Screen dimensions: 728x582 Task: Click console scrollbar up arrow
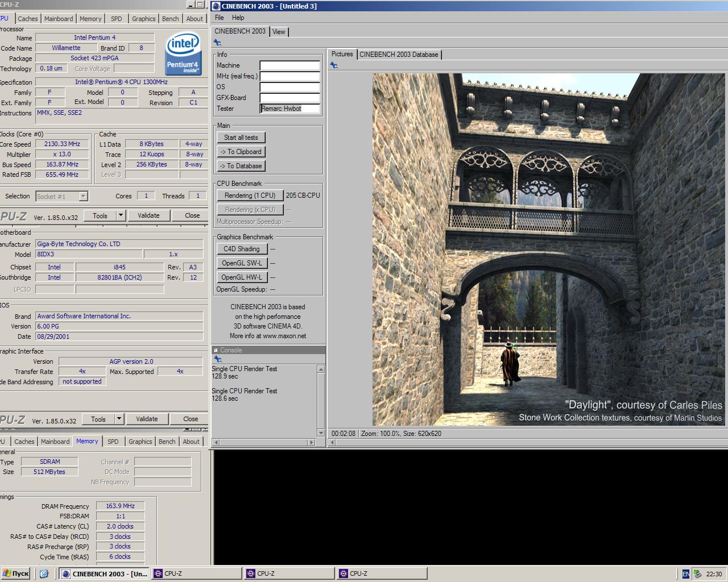pyautogui.click(x=321, y=369)
